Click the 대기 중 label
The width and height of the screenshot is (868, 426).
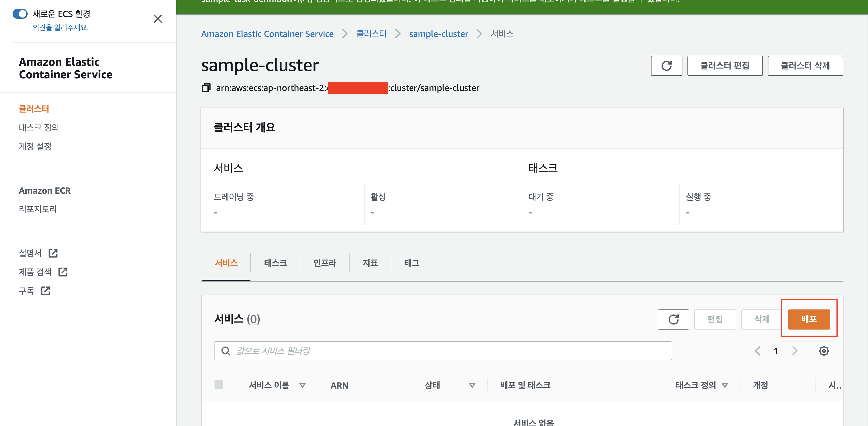tap(541, 197)
